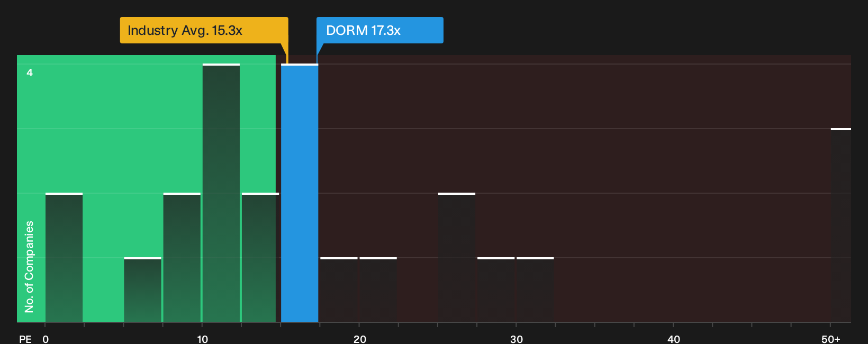Click the '40' x-axis label

tap(674, 339)
